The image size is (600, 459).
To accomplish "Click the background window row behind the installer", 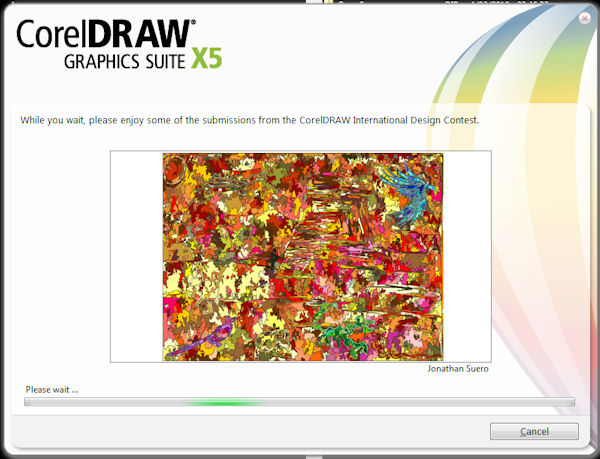I will (430, 4).
